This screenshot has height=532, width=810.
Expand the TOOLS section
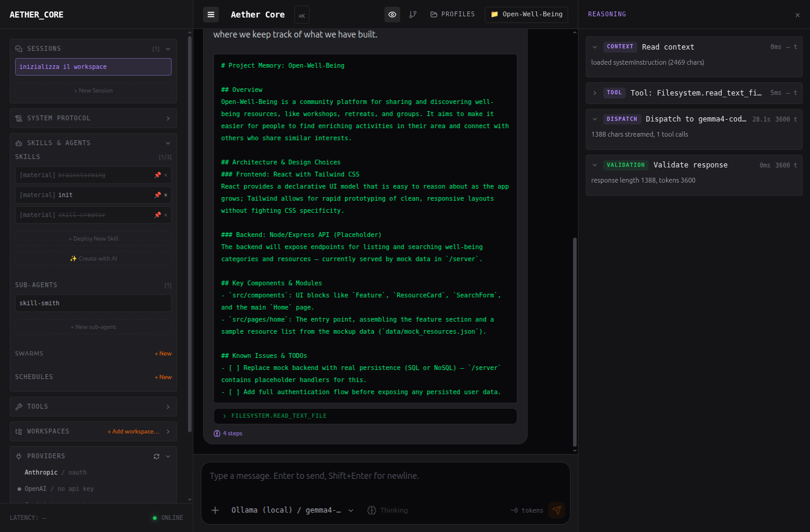point(168,406)
